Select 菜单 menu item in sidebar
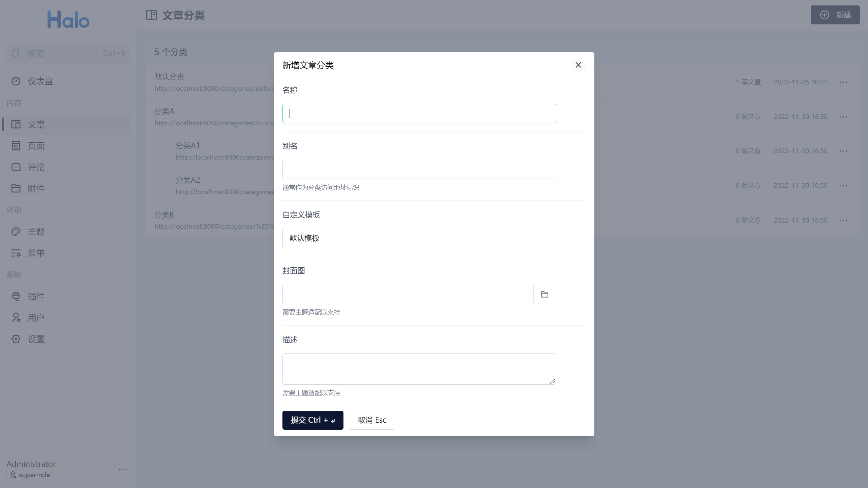Viewport: 868px width, 488px height. pos(68,253)
